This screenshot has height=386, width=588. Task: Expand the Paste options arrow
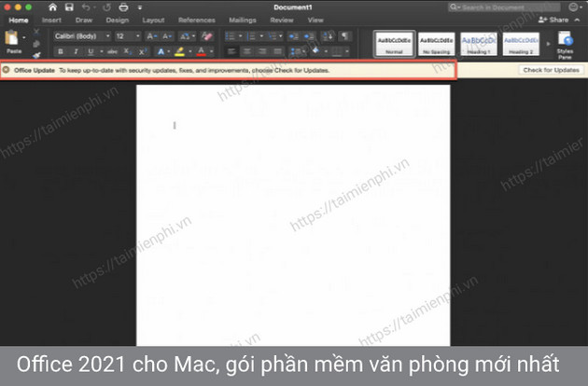click(x=24, y=37)
